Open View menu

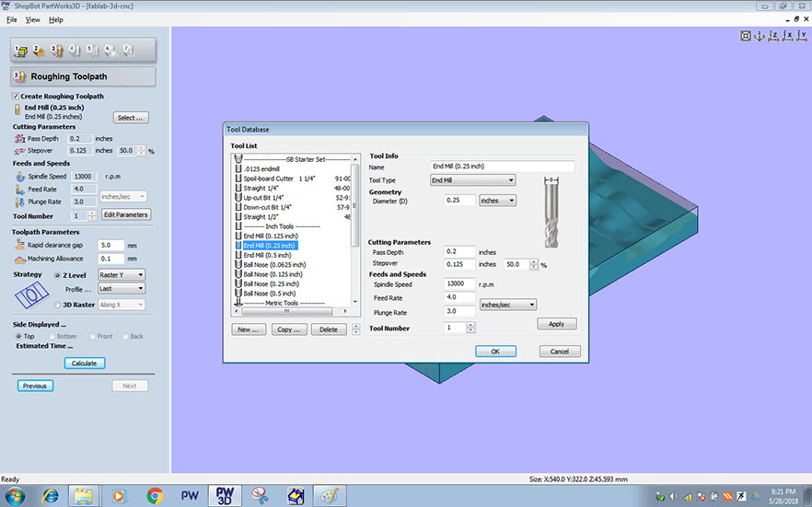tap(32, 19)
